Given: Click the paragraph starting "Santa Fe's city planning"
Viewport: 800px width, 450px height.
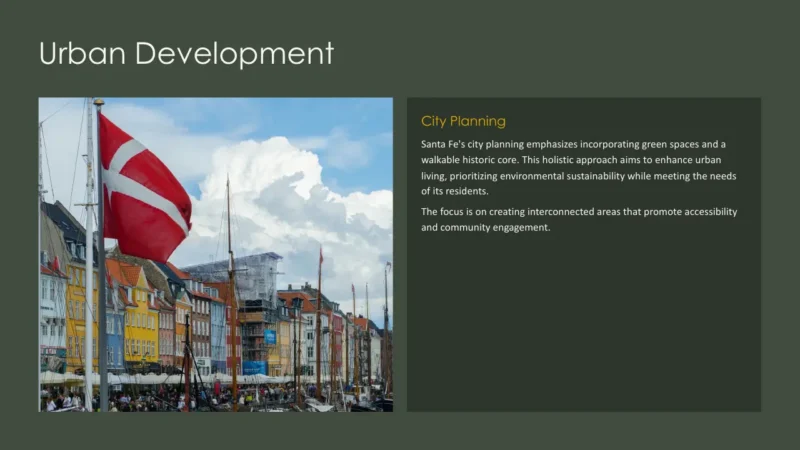Looking at the screenshot, I should coord(579,168).
